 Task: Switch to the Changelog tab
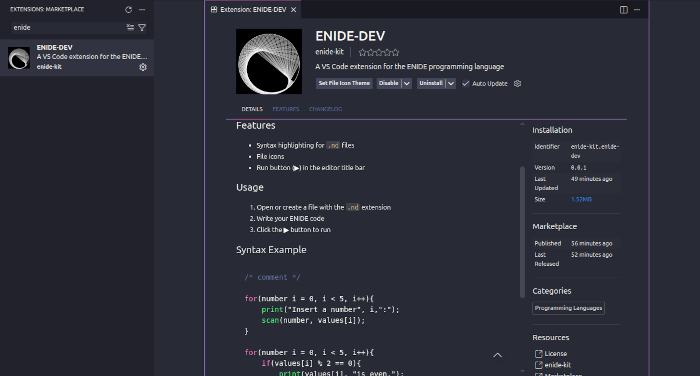(x=325, y=109)
